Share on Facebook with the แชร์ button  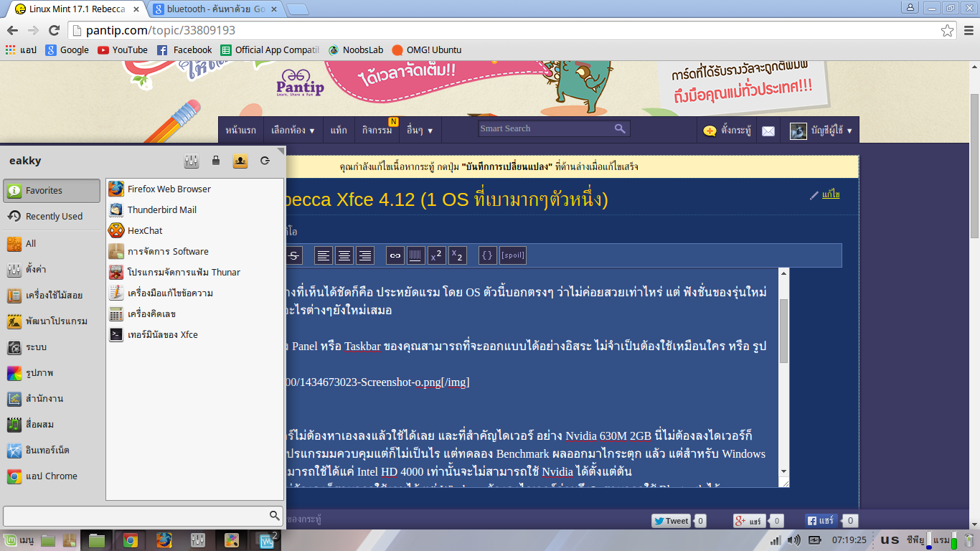(821, 521)
